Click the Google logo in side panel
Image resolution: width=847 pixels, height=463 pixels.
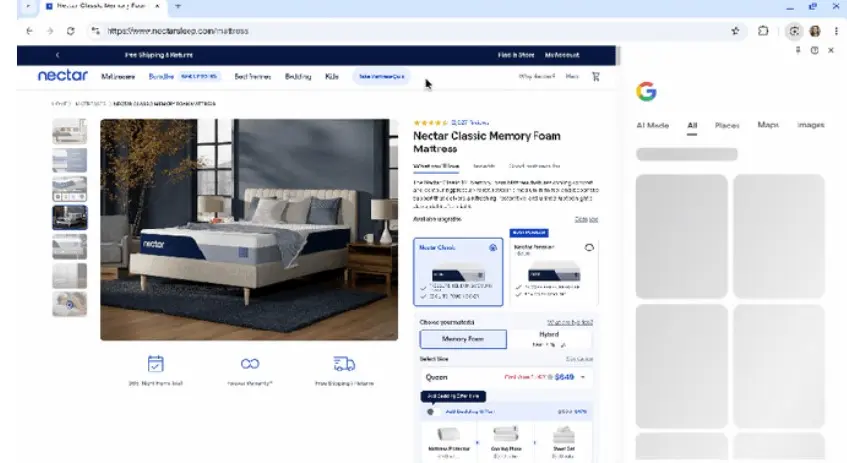pyautogui.click(x=646, y=92)
